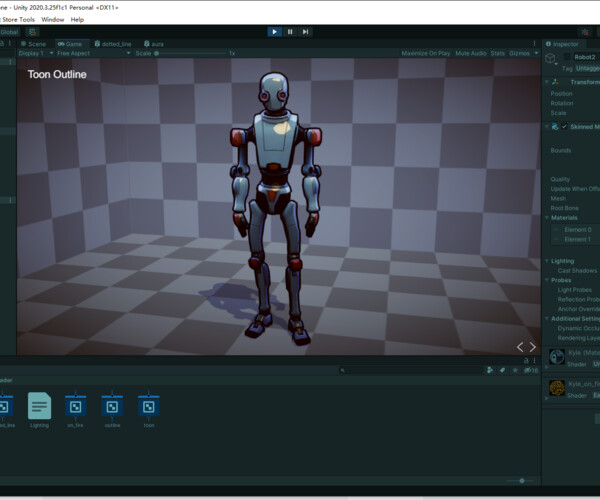Open the Display 1 dropdown
The width and height of the screenshot is (600, 500).
[x=36, y=53]
